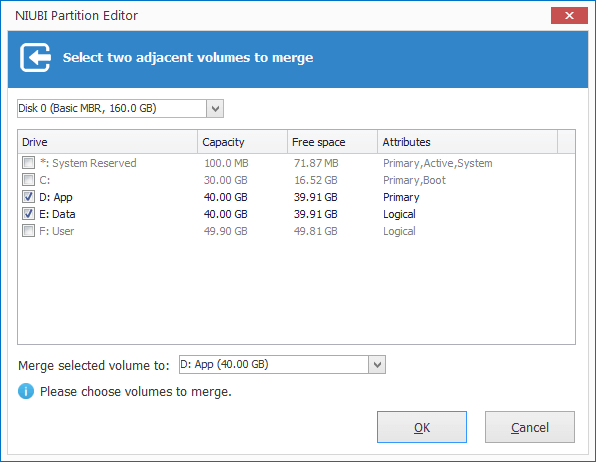Click the Cancel button
This screenshot has width=596, height=462.
point(530,427)
